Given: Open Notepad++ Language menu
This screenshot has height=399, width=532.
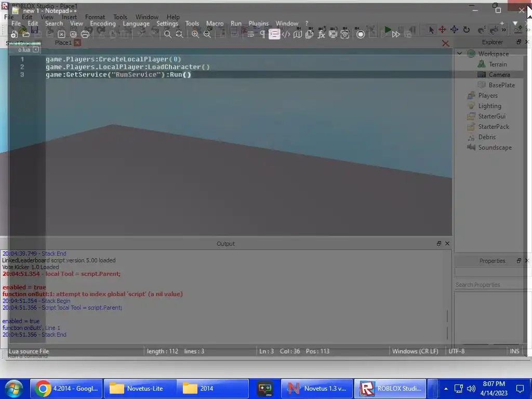Looking at the screenshot, I should [136, 23].
